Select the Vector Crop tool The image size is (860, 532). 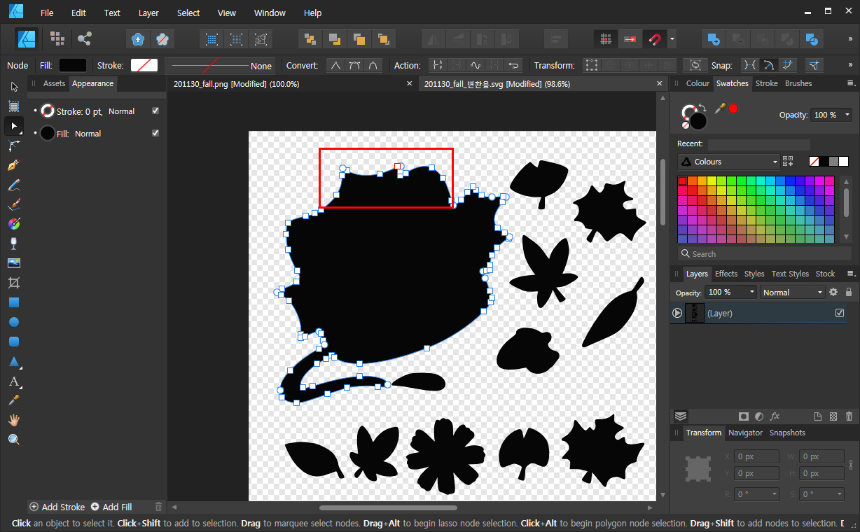point(14,282)
